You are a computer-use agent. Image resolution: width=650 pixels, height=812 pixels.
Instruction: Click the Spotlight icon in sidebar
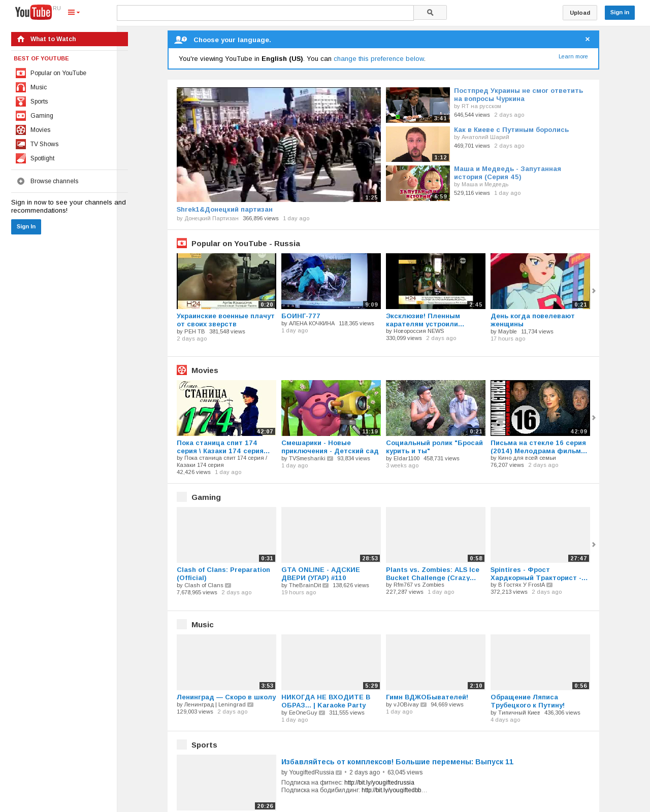[21, 158]
